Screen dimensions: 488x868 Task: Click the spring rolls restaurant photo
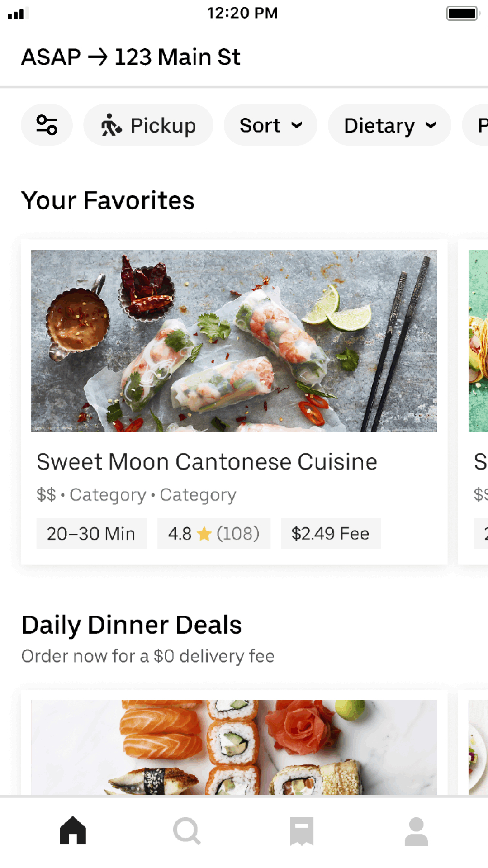[234, 341]
